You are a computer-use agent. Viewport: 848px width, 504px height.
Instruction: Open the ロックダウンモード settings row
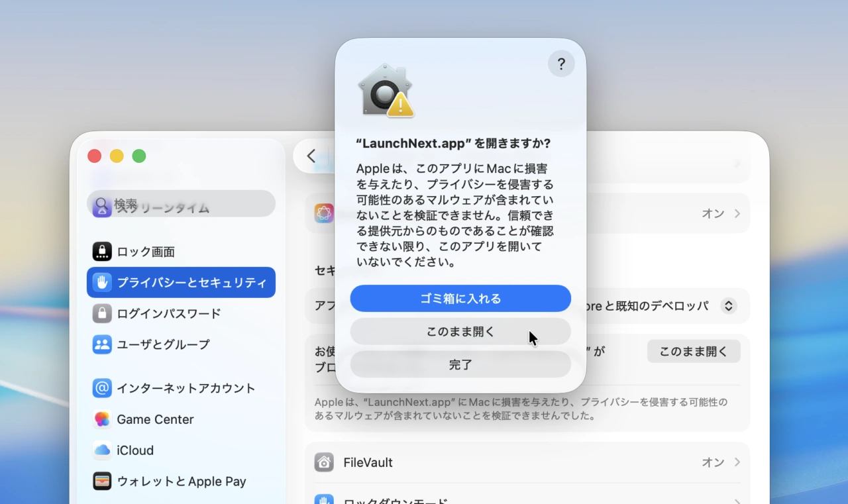[x=464, y=500]
